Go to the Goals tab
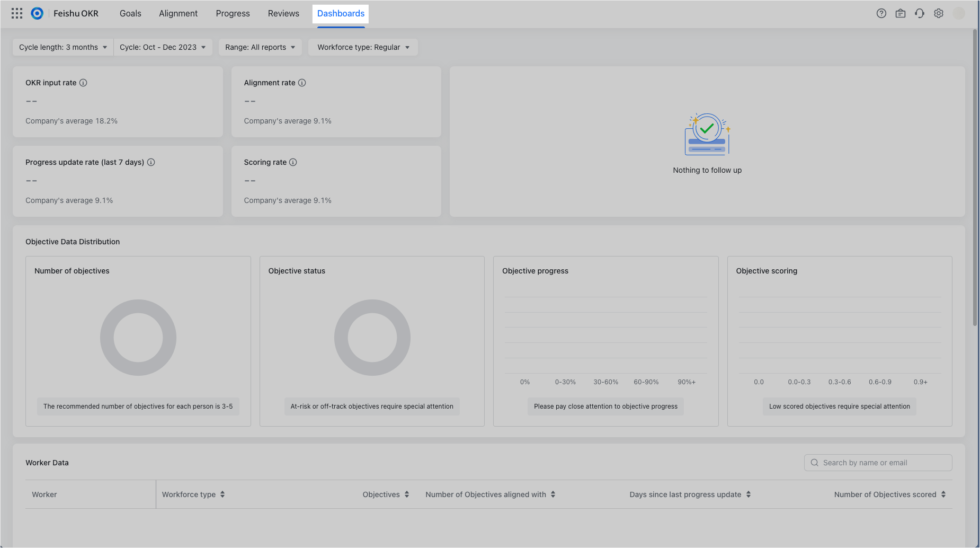Screen dimensions: 980x548 point(130,14)
